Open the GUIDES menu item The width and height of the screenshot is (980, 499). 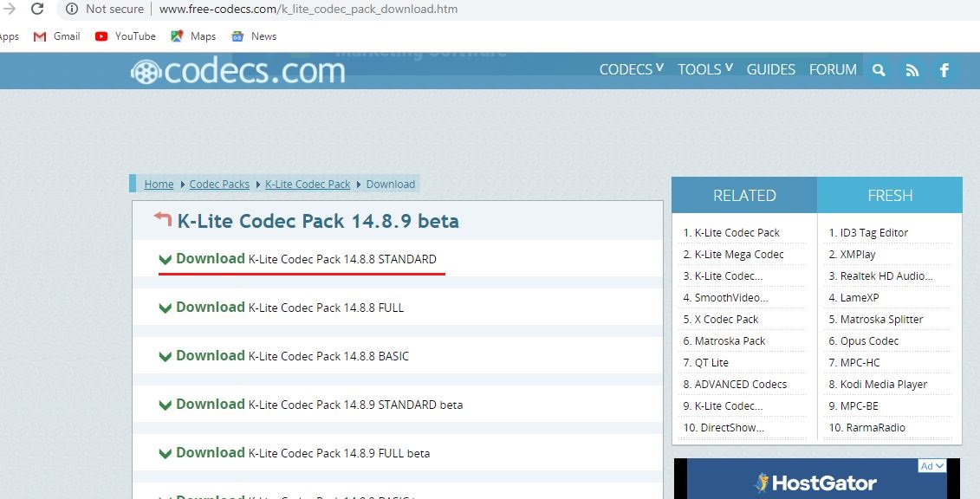click(x=770, y=69)
